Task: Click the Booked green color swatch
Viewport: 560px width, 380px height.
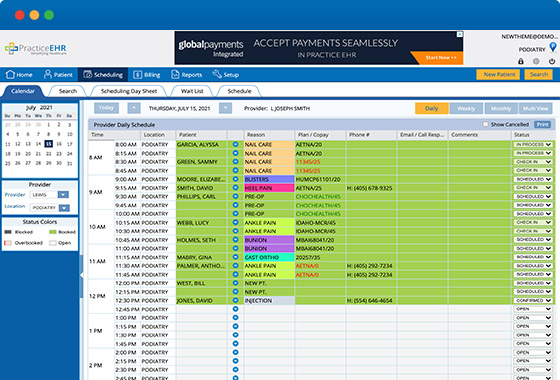Action: point(53,232)
